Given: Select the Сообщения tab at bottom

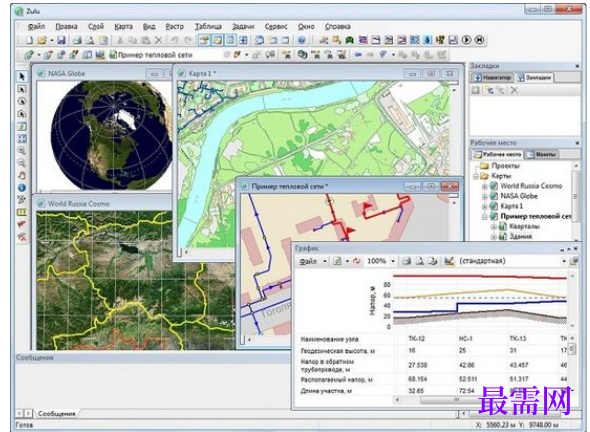Looking at the screenshot, I should coord(56,414).
